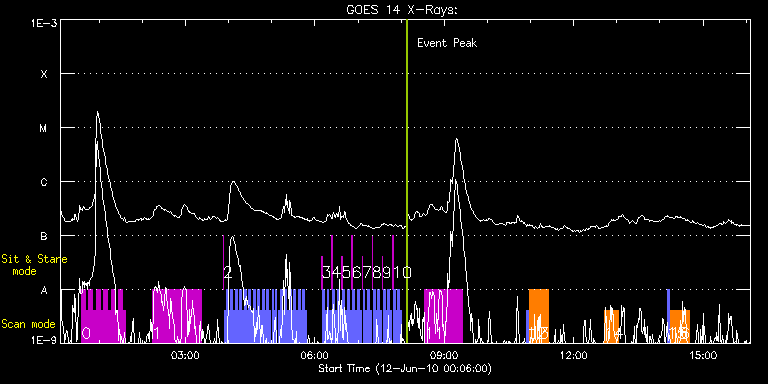Click the 'A' flare class axis label
This screenshot has width=768, height=384.
44,290
